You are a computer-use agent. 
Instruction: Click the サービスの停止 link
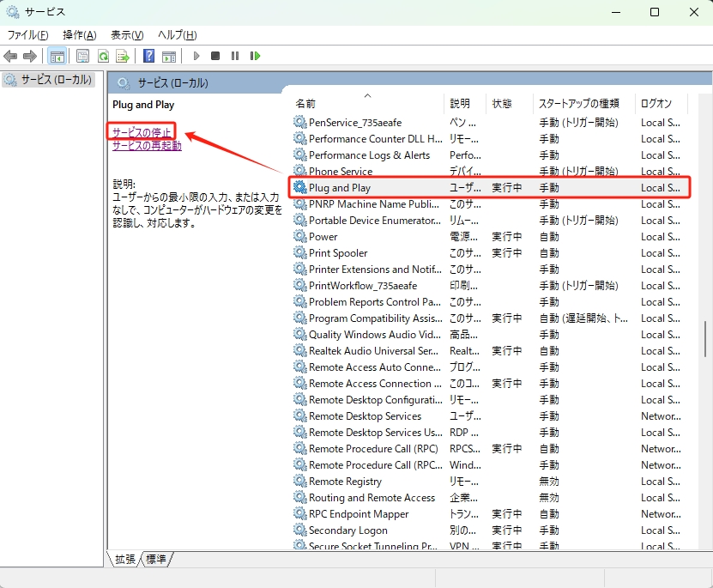tap(142, 132)
